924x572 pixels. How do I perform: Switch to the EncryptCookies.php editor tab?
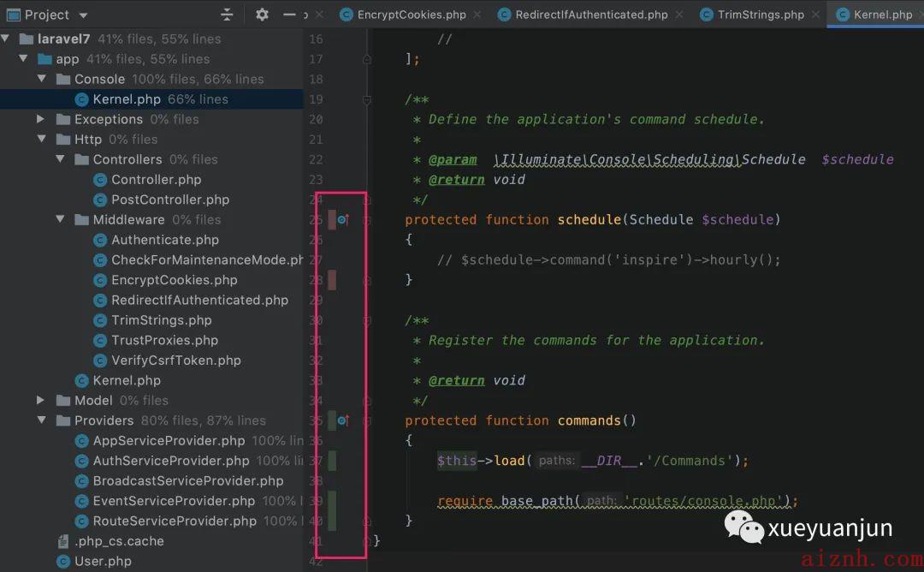411,15
